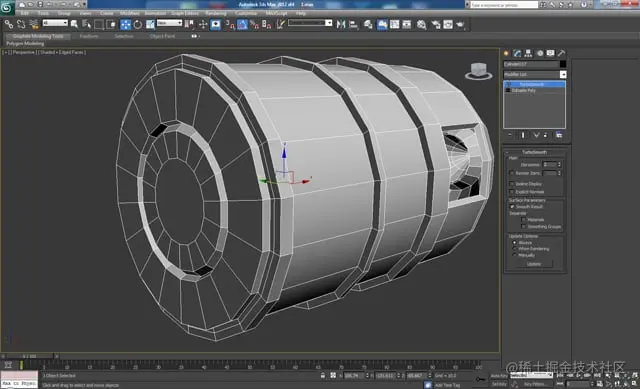
Task: Toggle the 3D Snaps icon
Action: (230, 24)
